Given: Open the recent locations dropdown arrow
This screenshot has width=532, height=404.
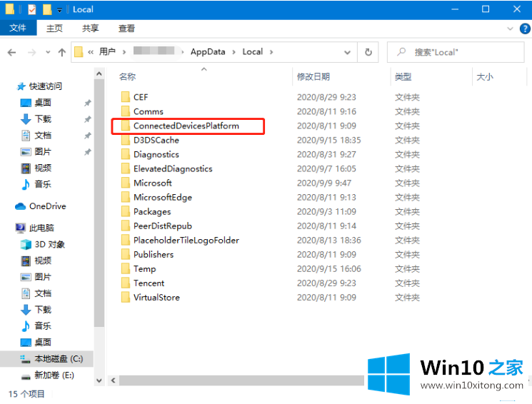Looking at the screenshot, I should point(46,52).
